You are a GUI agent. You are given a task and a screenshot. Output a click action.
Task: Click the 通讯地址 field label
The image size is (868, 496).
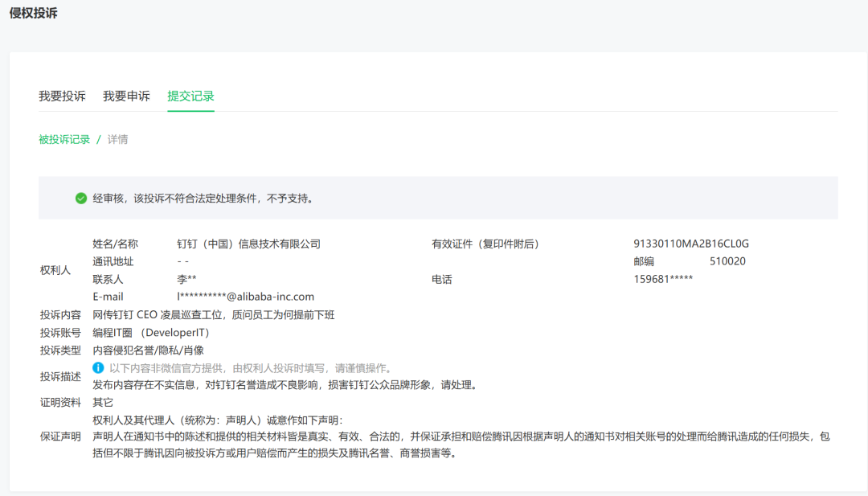[x=113, y=261]
